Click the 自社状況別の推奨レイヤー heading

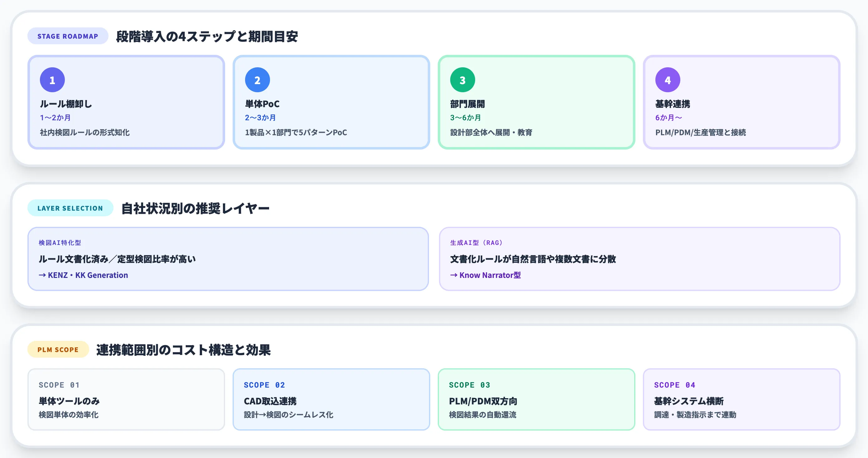point(195,208)
